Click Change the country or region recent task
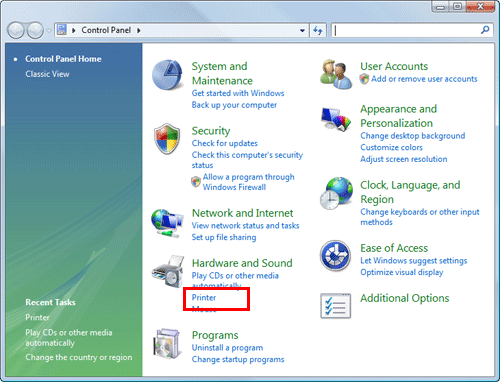The width and height of the screenshot is (500, 382). [79, 357]
